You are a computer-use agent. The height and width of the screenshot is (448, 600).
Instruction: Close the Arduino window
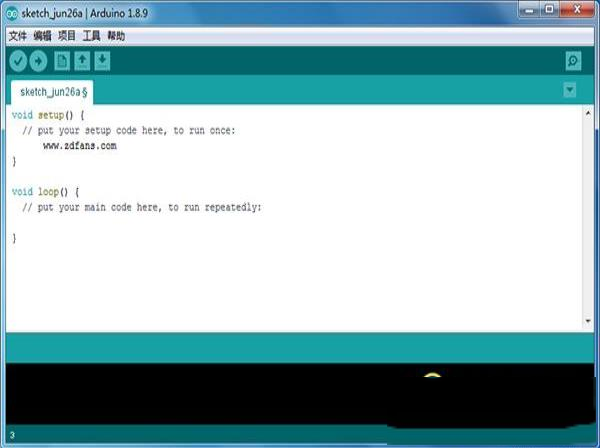point(577,10)
